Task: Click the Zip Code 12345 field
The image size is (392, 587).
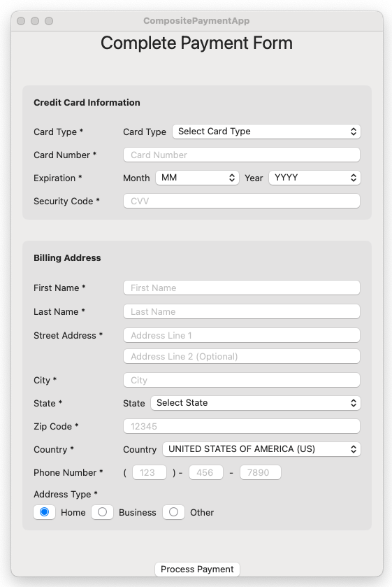Action: coord(242,426)
